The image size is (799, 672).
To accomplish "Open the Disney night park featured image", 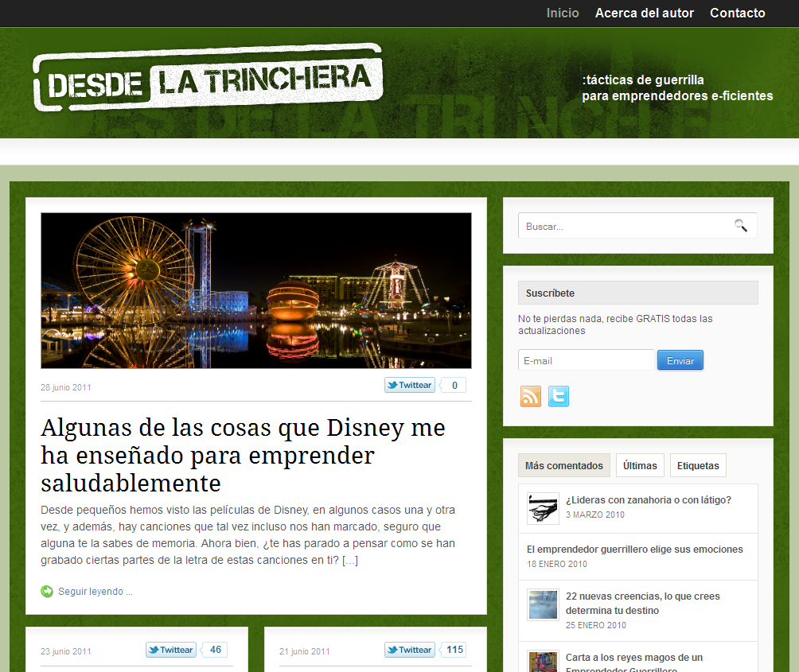I will (x=255, y=291).
